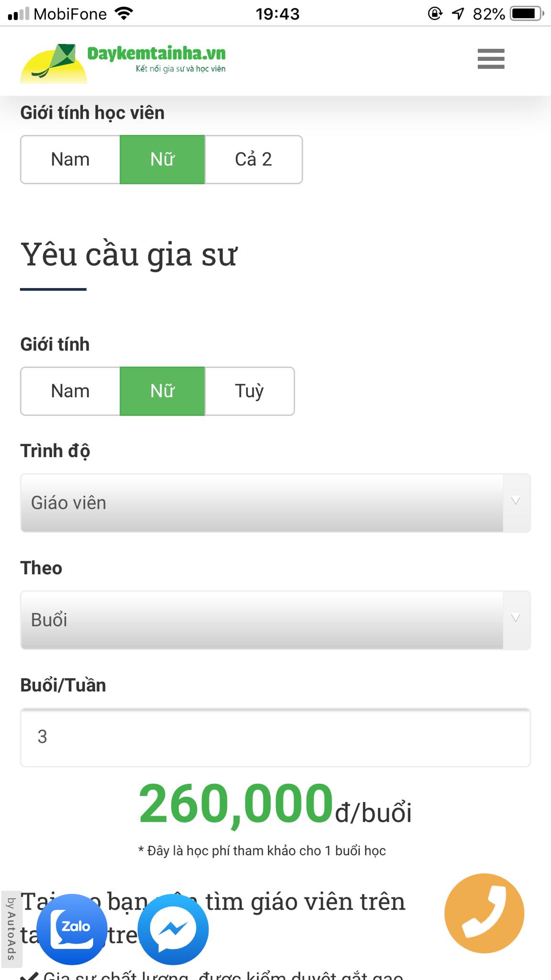Tap the location arrow status icon
This screenshot has width=551, height=980.
pos(458,13)
